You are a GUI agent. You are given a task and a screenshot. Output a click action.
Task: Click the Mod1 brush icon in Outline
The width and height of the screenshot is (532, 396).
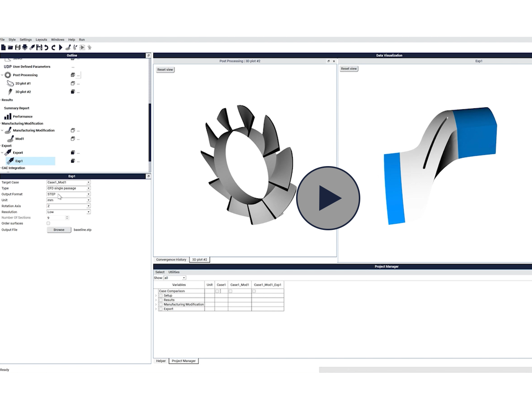pyautogui.click(x=10, y=139)
